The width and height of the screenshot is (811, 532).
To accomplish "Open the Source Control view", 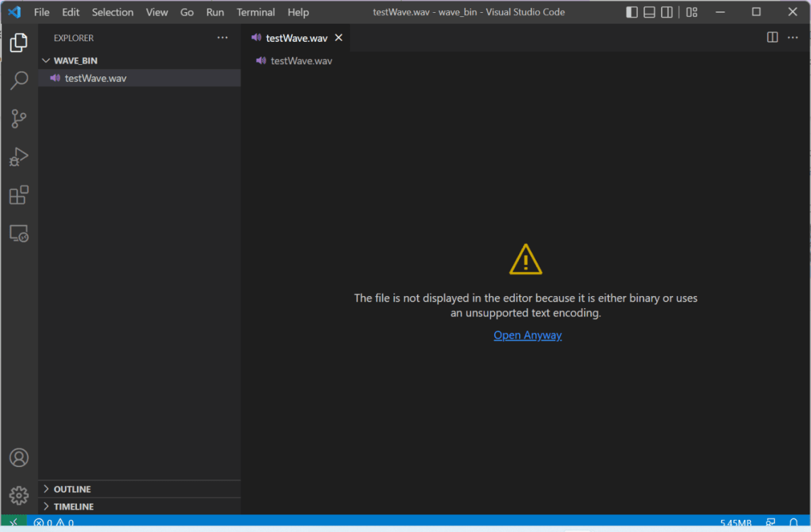I will [x=19, y=119].
